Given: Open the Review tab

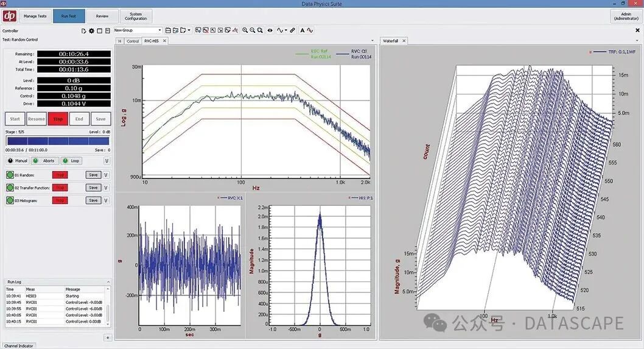Looking at the screenshot, I should click(x=102, y=16).
